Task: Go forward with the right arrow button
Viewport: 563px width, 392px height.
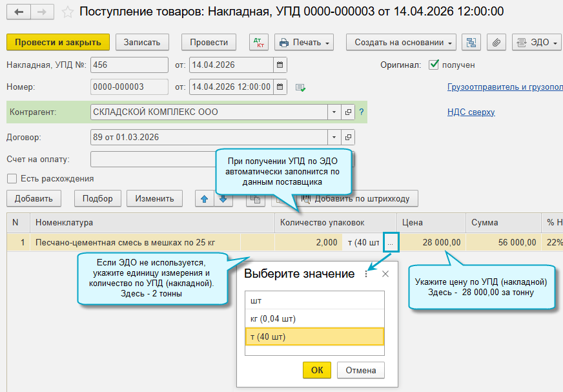Action: pos(43,12)
